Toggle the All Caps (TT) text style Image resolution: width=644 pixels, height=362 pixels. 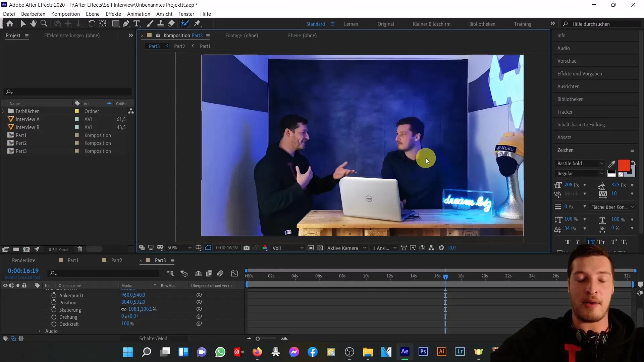(590, 242)
